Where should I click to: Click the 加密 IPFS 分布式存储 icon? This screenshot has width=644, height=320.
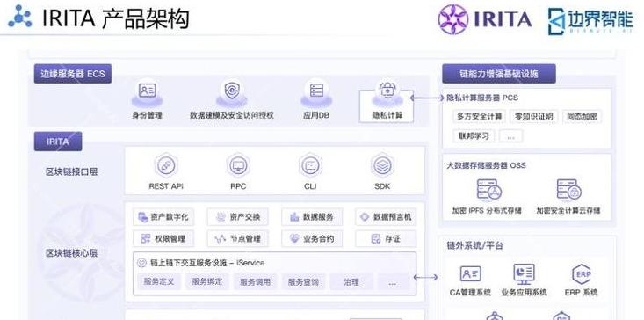pyautogui.click(x=489, y=189)
